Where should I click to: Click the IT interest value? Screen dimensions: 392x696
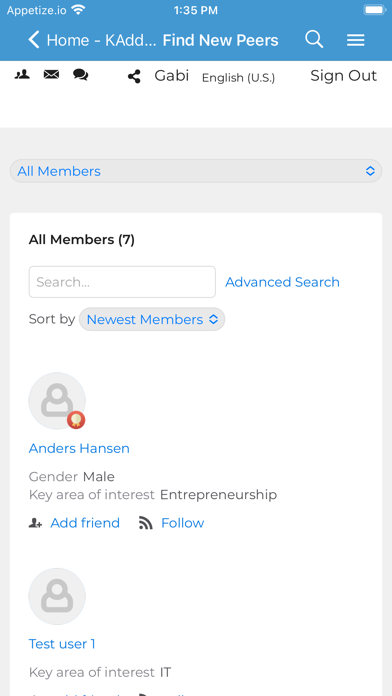(x=165, y=672)
